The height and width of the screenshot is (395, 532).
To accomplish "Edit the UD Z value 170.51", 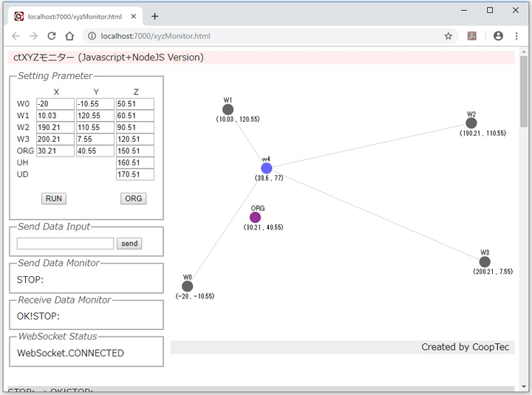I will [x=135, y=174].
